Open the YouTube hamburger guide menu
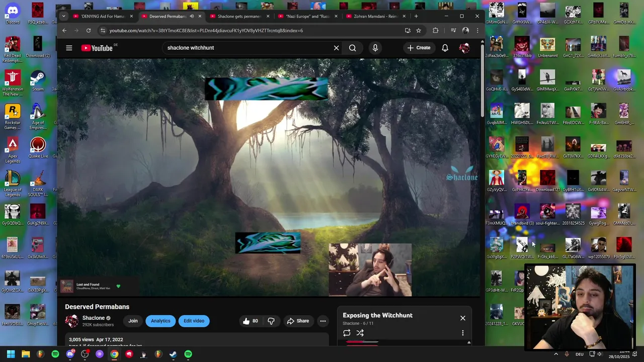 tap(69, 48)
